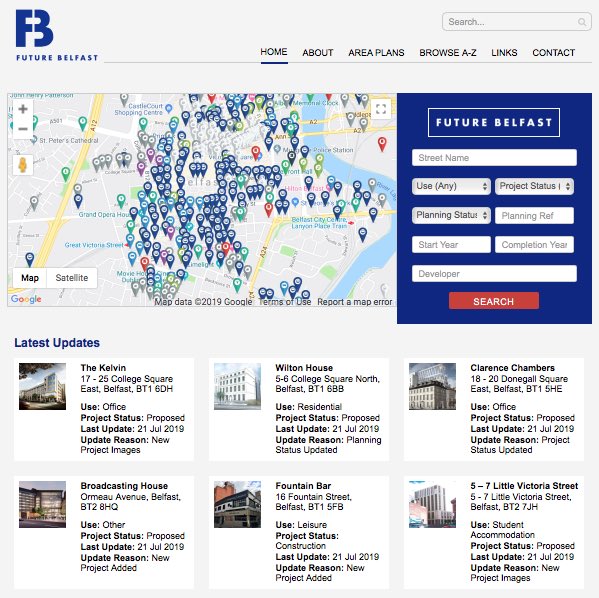Select the Street View pegman icon
Image resolution: width=599 pixels, height=598 pixels.
(x=23, y=165)
